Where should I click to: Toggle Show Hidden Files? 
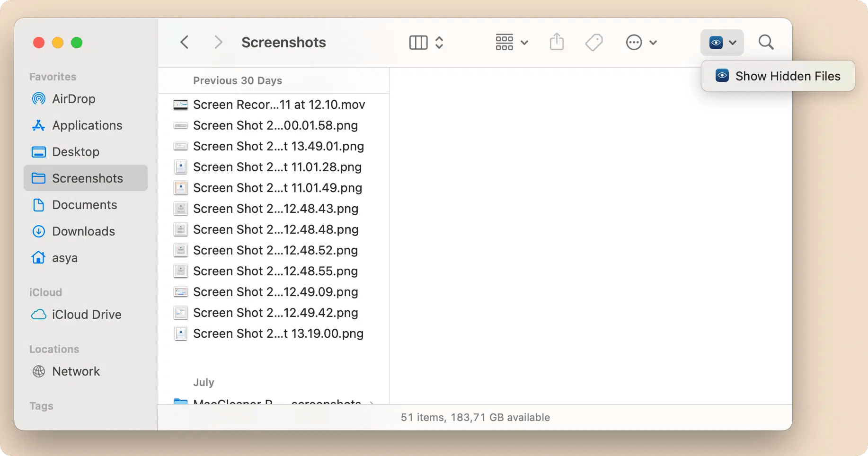(x=778, y=76)
